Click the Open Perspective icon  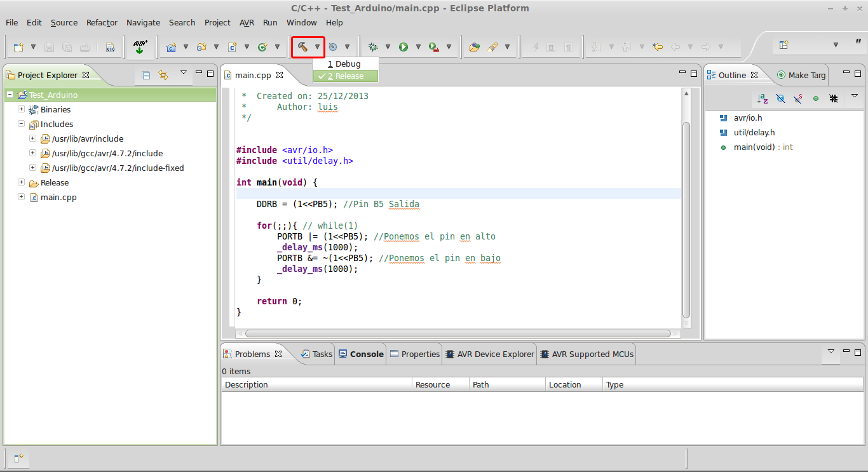[x=784, y=45]
